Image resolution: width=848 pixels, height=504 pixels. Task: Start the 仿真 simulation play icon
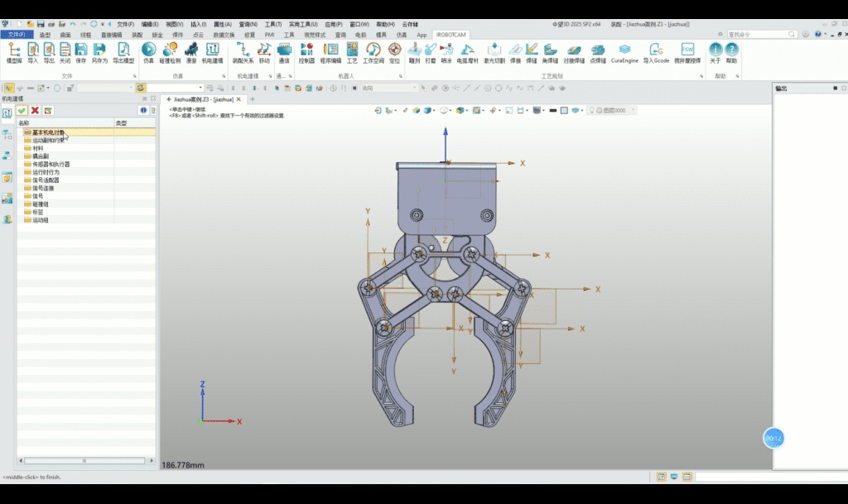(x=149, y=53)
